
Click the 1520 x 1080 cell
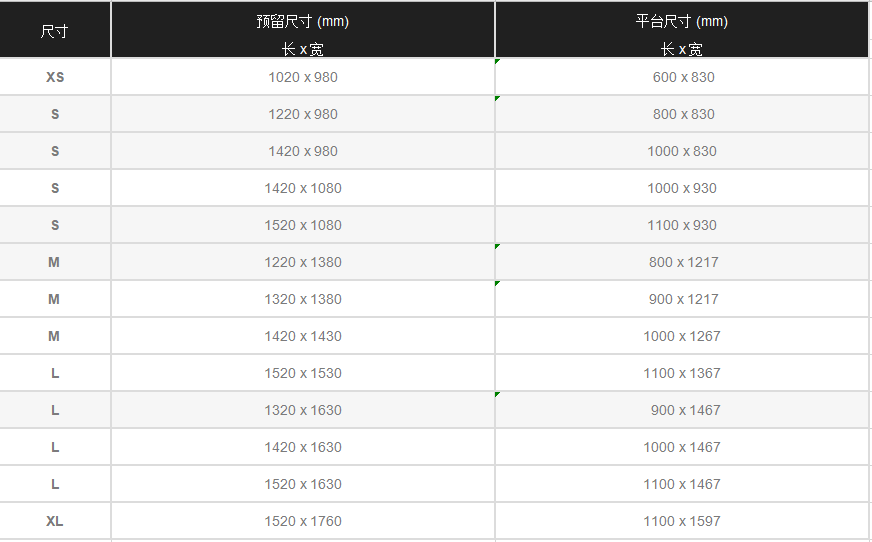(302, 225)
